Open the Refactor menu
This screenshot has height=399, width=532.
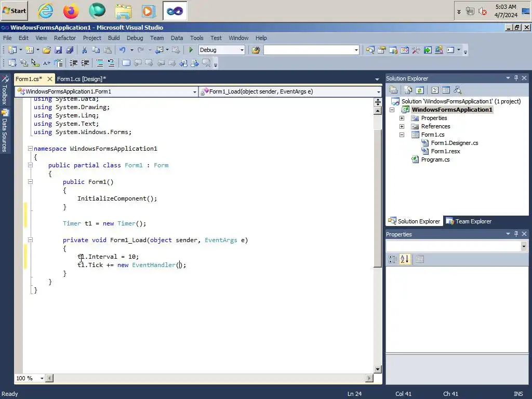[65, 38]
